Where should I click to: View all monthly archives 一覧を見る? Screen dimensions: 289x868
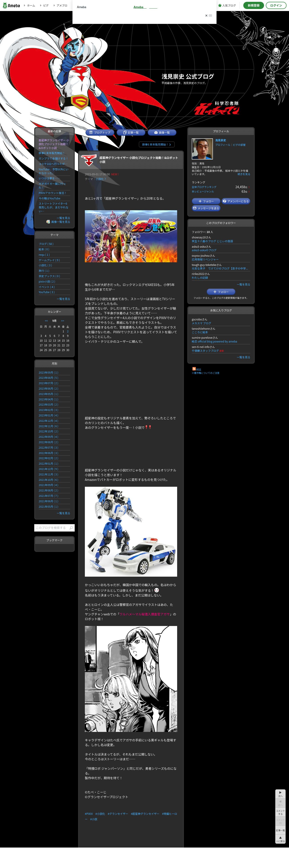point(63,513)
